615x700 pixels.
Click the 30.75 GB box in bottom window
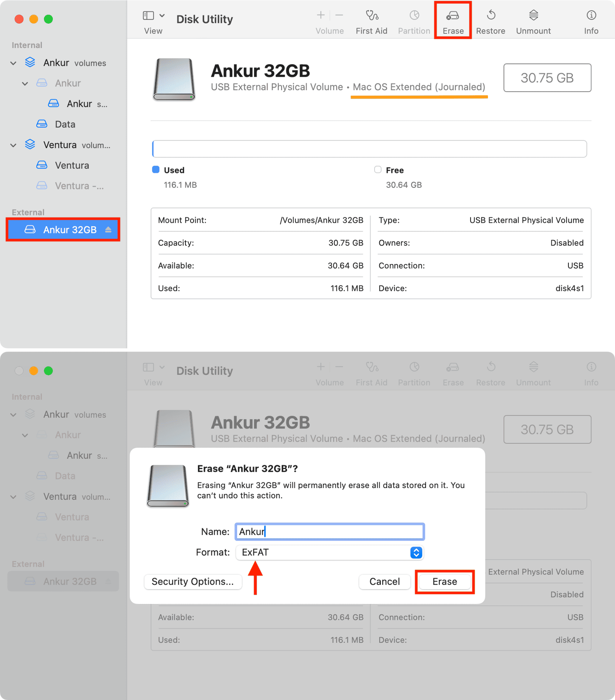coord(547,430)
